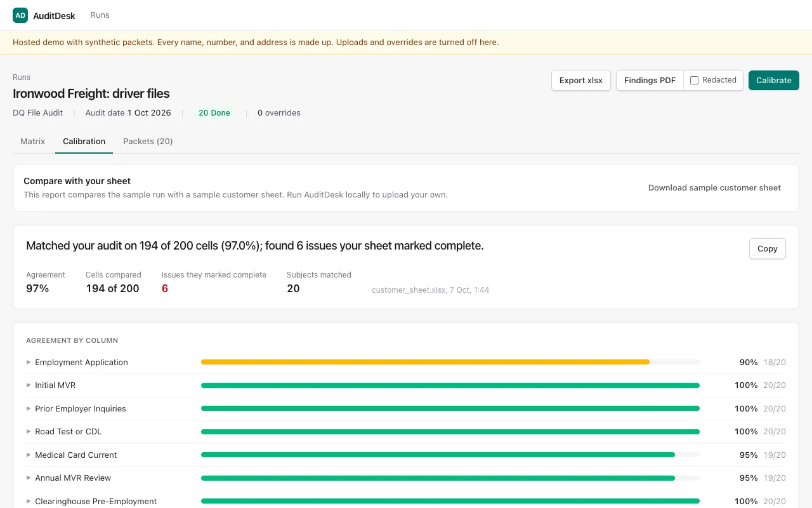Click the green Calibrate button
Screen dimensions: 812x508
[x=774, y=81]
